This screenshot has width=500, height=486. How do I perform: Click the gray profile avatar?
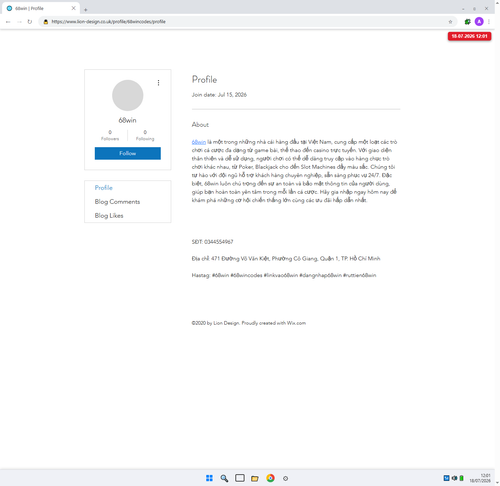128,95
